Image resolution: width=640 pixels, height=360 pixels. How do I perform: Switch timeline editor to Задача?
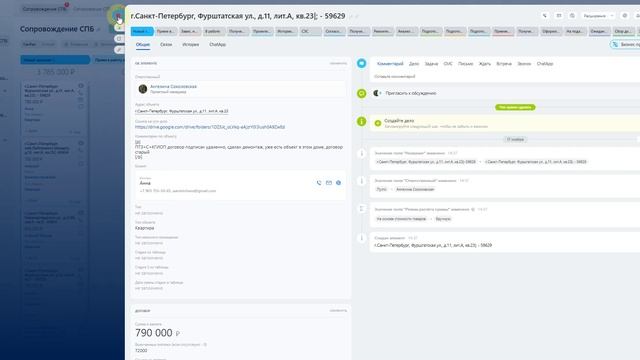click(x=431, y=64)
